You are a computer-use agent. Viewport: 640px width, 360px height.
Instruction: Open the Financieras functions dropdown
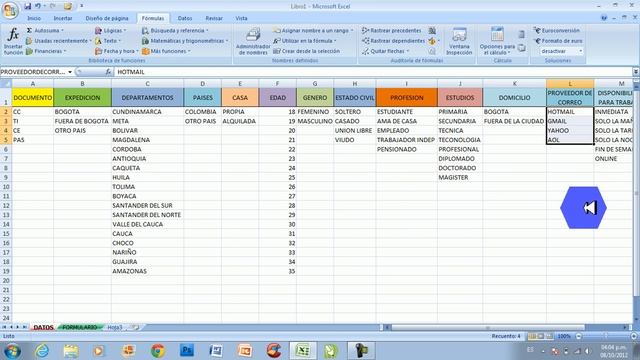coord(46,51)
